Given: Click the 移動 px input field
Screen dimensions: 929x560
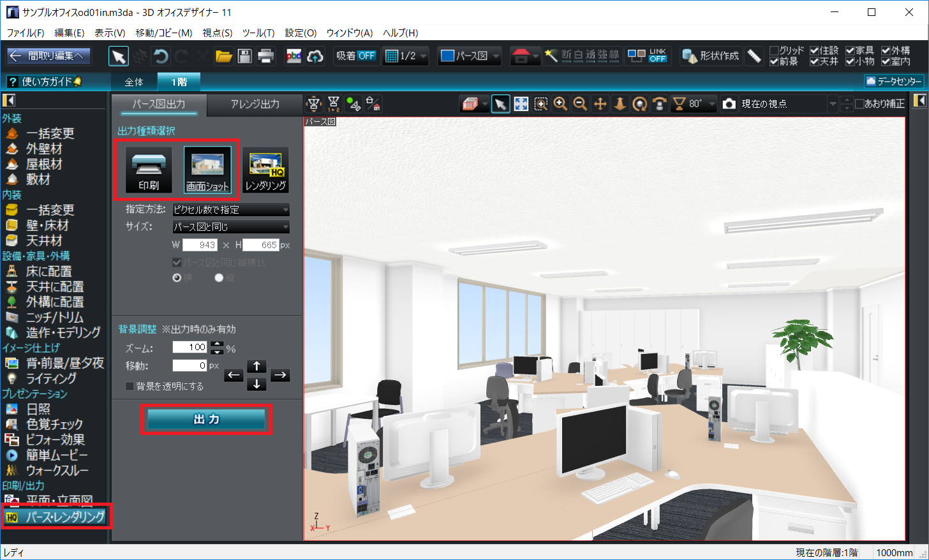Looking at the screenshot, I should (x=190, y=365).
